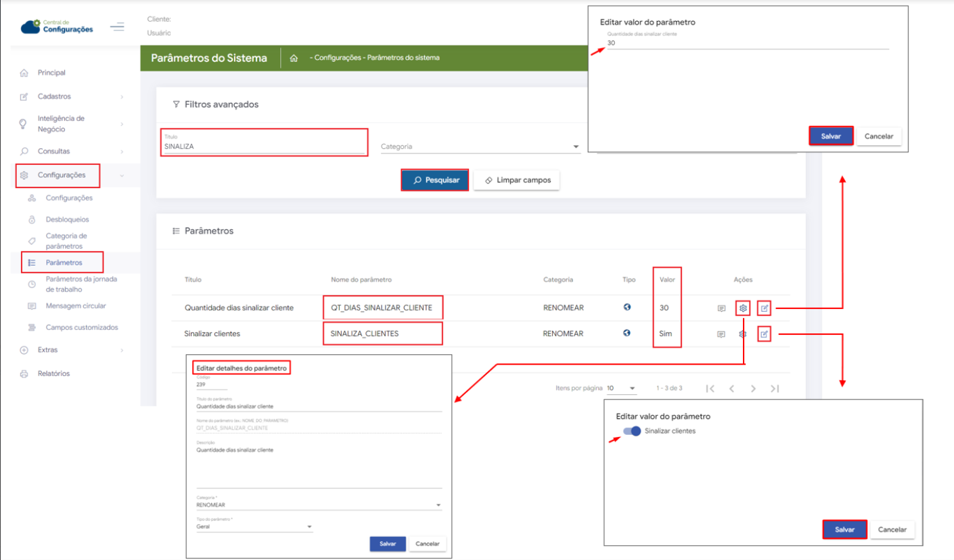954x560 pixels.
Task: Click edit value icon for Quantidade dias row
Action: point(764,308)
